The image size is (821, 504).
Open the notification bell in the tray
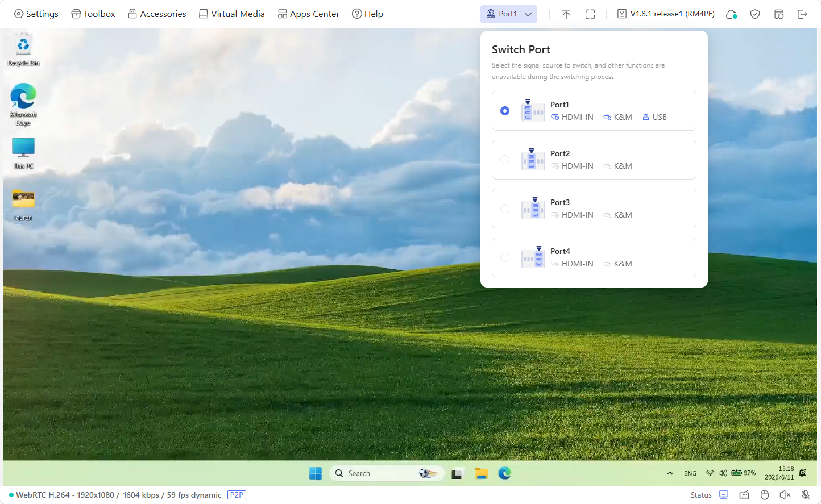(x=803, y=473)
